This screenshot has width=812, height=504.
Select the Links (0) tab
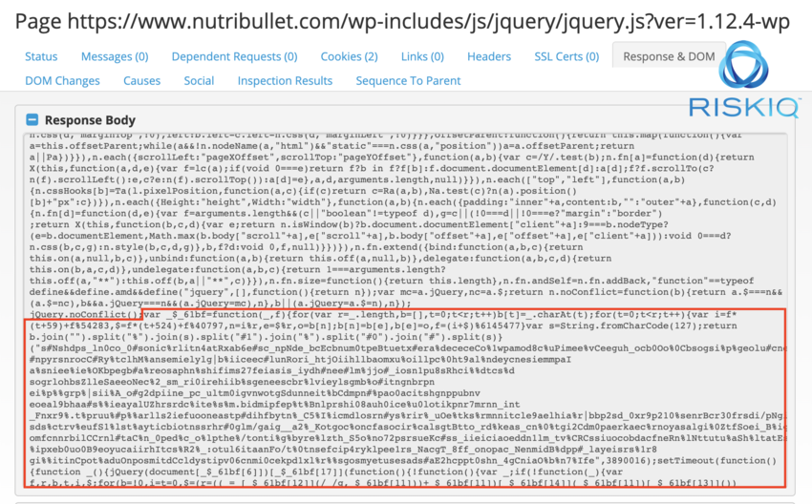pos(422,56)
